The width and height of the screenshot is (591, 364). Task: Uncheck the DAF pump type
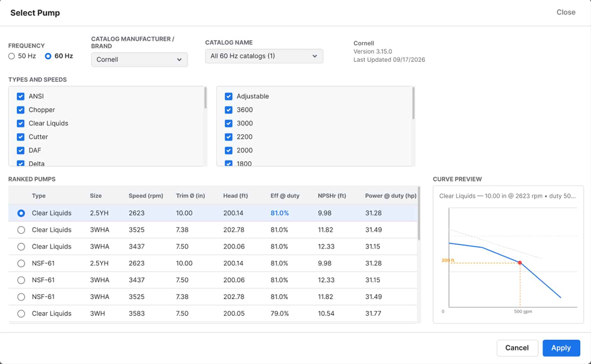point(21,150)
